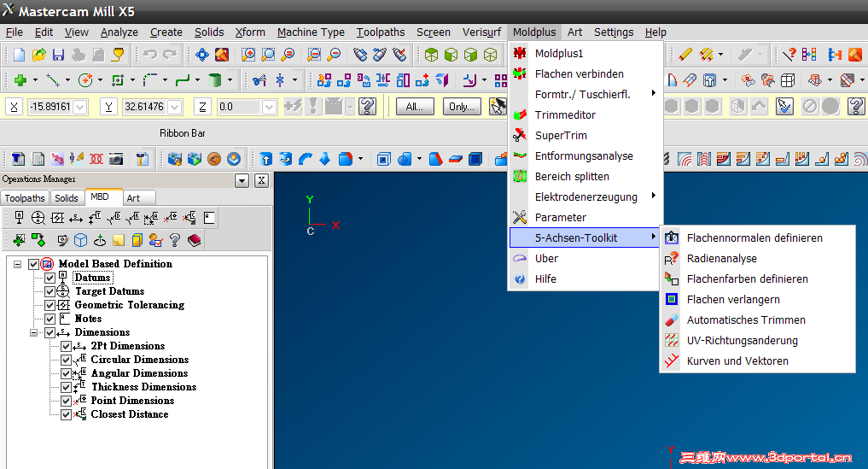The height and width of the screenshot is (469, 868).
Task: Click the Zoom window magnifier icon
Action: tap(248, 55)
